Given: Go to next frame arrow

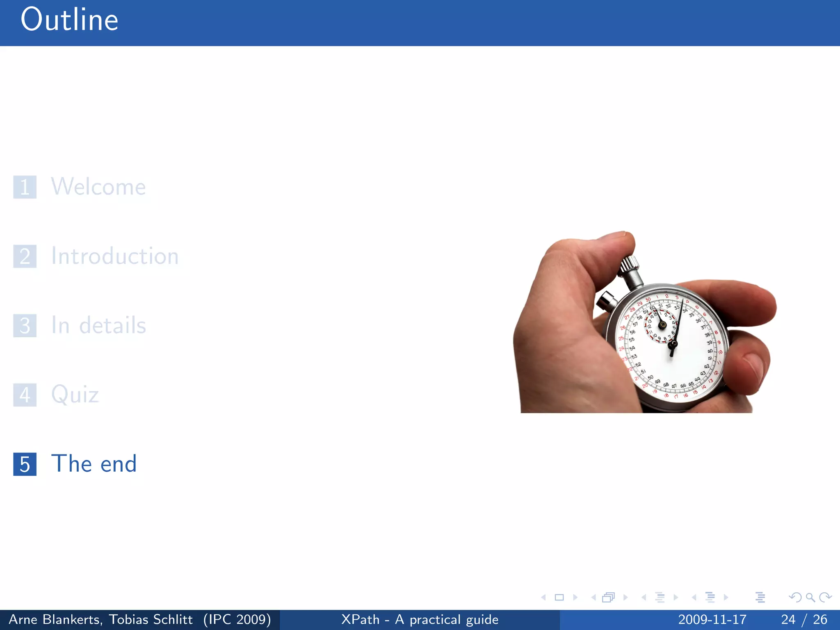Looking at the screenshot, I should 625,598.
